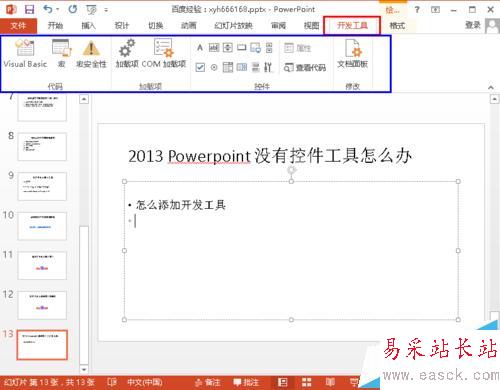Click View Code (查看代码)
Image resolution: width=500 pixels, height=390 pixels.
point(305,68)
